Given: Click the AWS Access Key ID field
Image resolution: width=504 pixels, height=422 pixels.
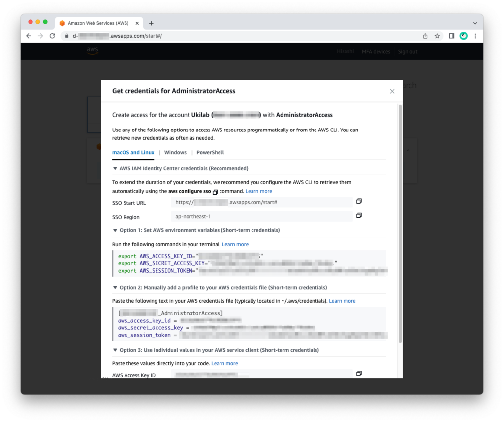Looking at the screenshot, I should pyautogui.click(x=262, y=374).
